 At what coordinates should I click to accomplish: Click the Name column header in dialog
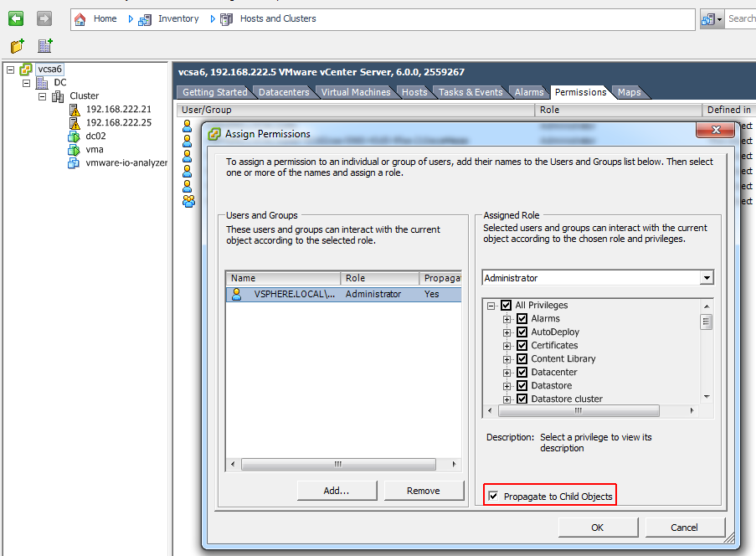click(x=283, y=278)
